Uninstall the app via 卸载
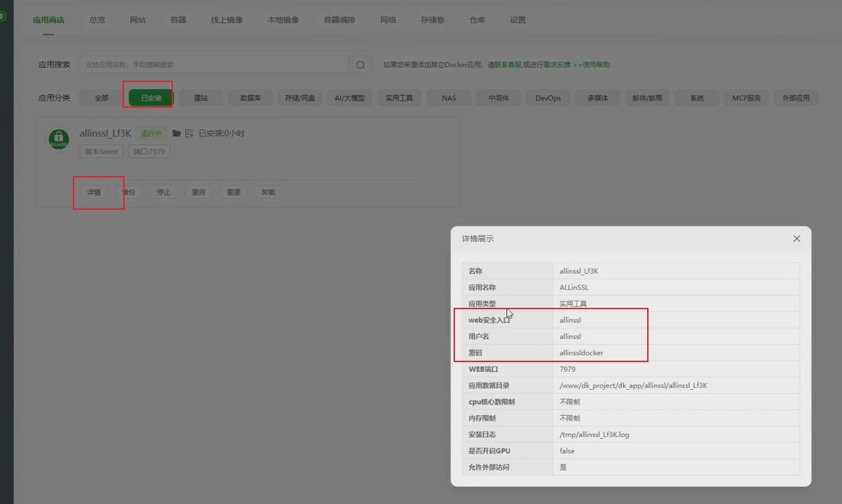The image size is (842, 504). point(268,192)
